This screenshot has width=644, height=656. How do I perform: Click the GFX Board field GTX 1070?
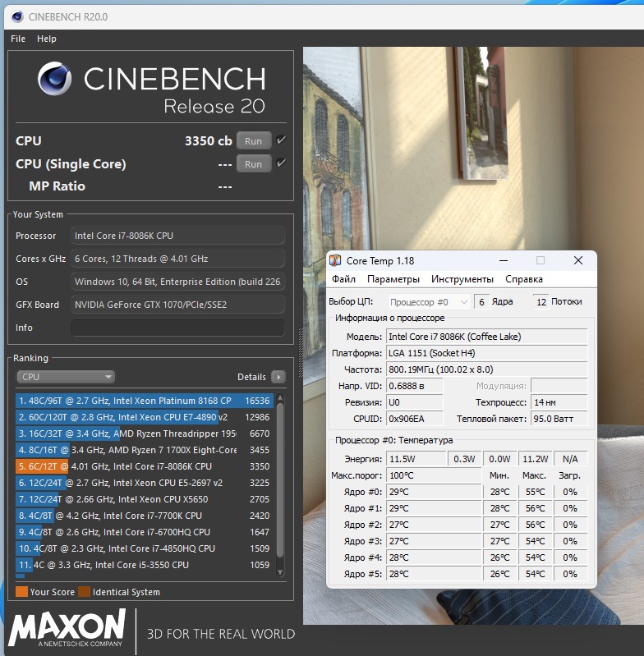[178, 305]
